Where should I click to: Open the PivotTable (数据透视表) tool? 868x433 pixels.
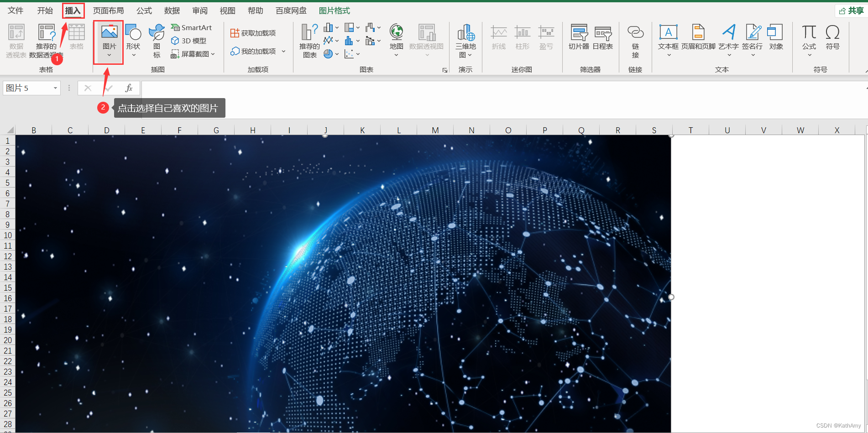pyautogui.click(x=16, y=41)
